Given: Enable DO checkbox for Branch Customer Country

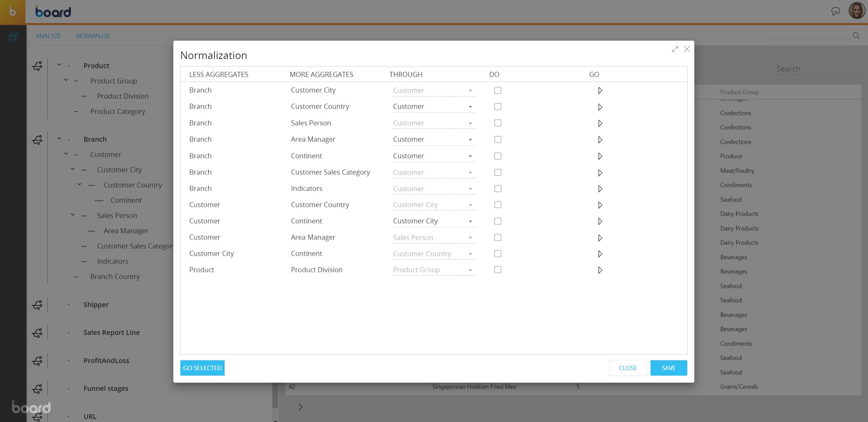Looking at the screenshot, I should pos(498,107).
